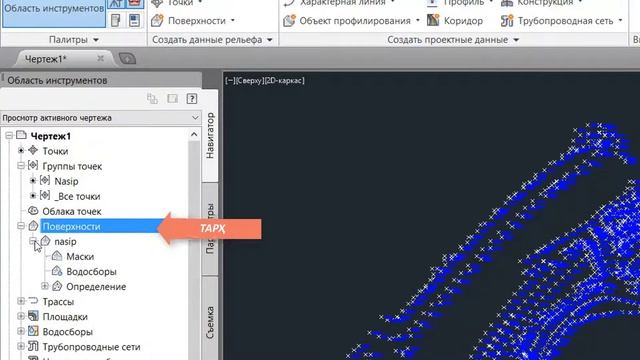Image resolution: width=640 pixels, height=360 pixels.
Task: Expand top-level Водосборы node
Action: 21,331
